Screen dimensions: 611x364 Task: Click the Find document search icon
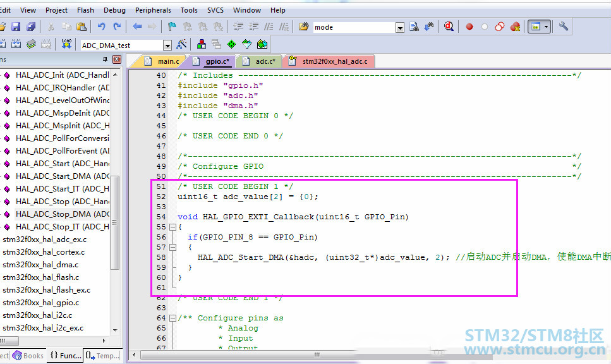[414, 27]
